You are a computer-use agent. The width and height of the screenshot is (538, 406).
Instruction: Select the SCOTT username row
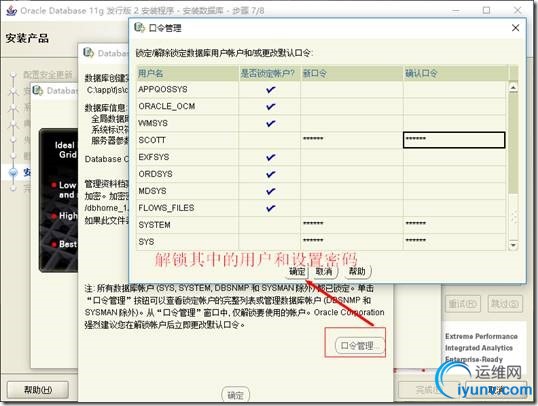click(187, 140)
